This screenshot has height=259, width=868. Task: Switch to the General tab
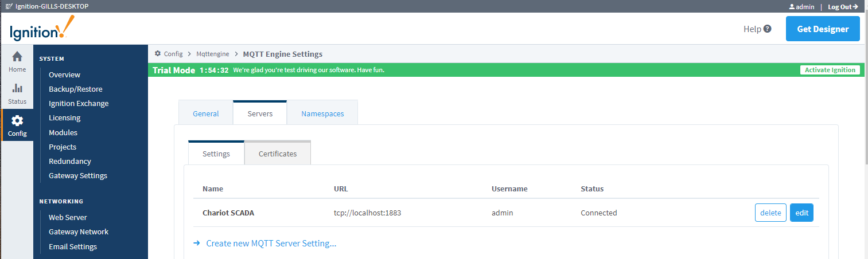[x=206, y=113]
